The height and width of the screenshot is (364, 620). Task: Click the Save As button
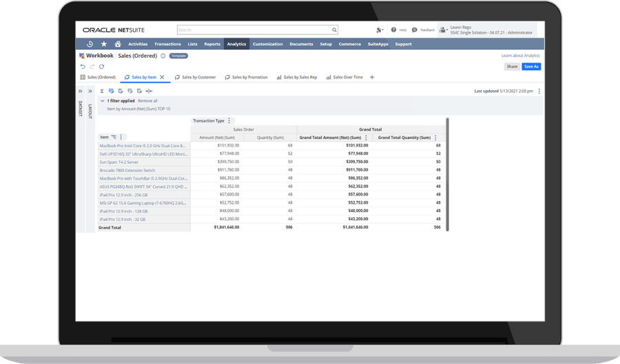click(531, 66)
